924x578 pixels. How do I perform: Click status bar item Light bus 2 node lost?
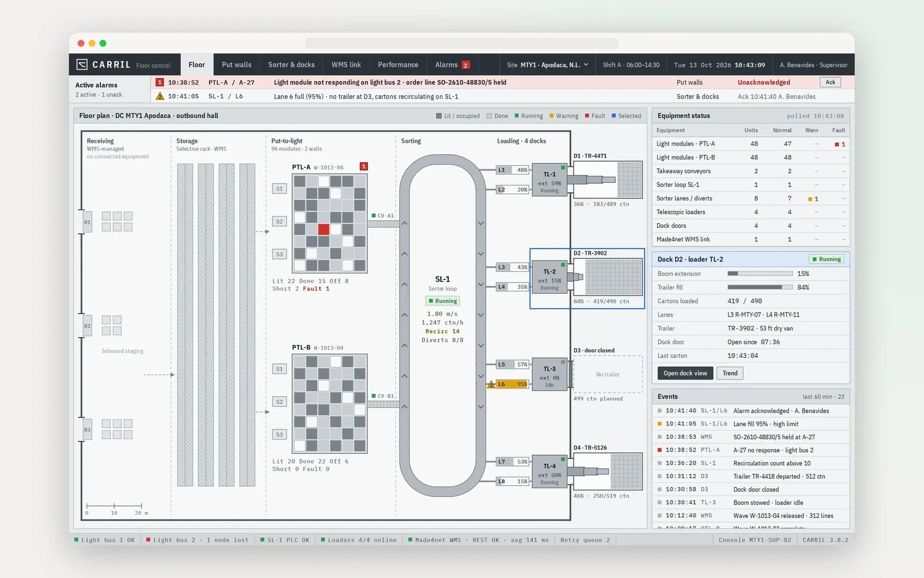tap(198, 540)
